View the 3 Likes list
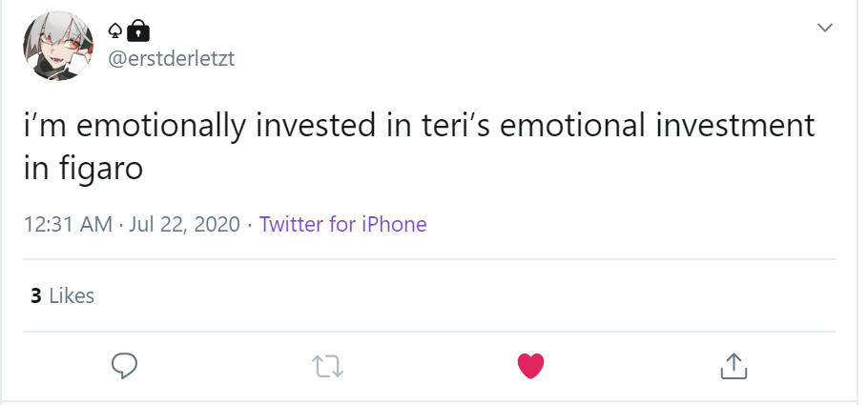The height and width of the screenshot is (405, 868). pos(62,295)
